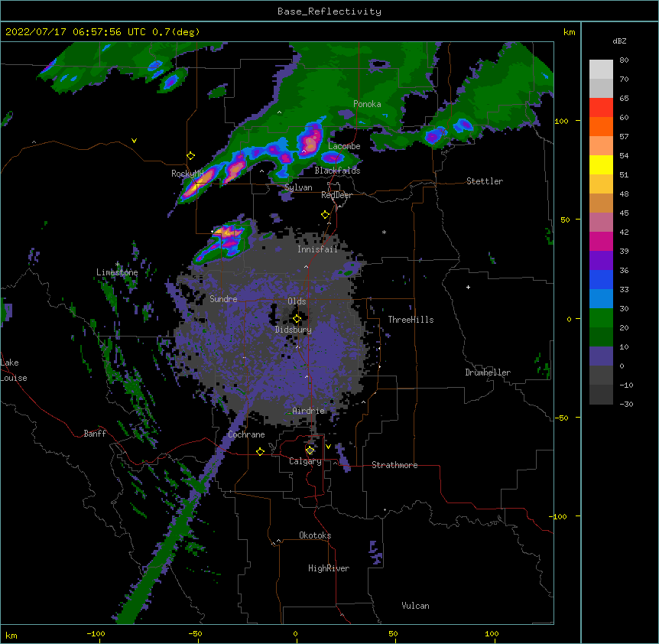
Task: Select the Lake Louise label
Action: [x=14, y=370]
